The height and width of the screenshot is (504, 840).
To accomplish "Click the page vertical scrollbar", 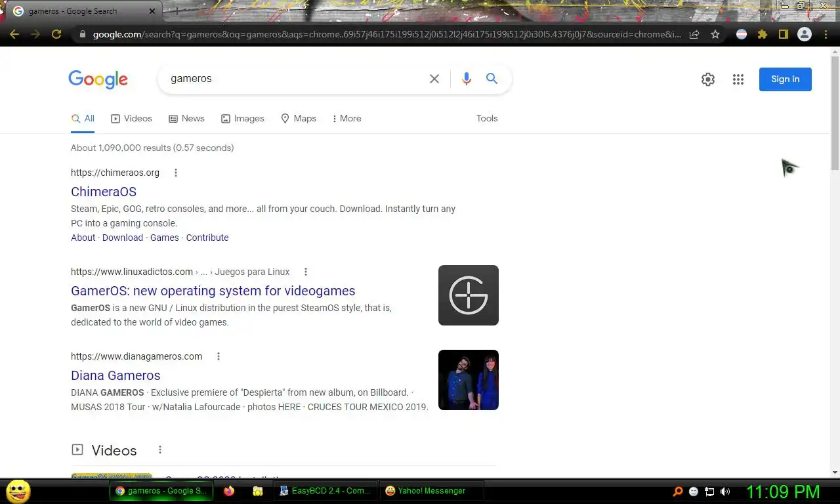I will (835, 112).
